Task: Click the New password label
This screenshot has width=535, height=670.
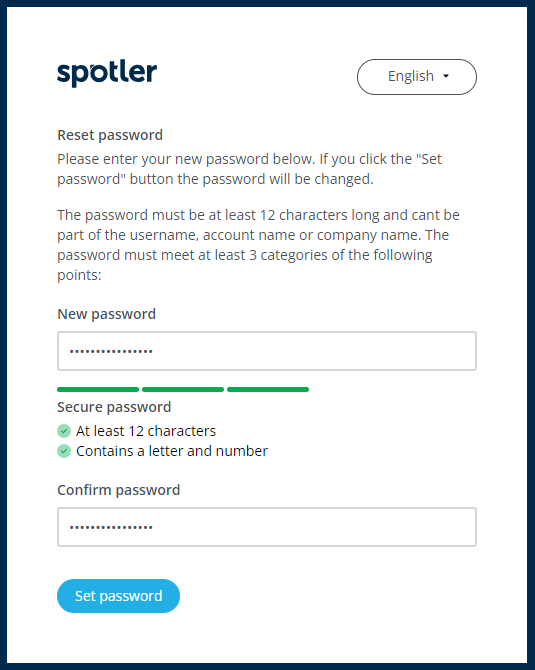Action: click(x=106, y=314)
